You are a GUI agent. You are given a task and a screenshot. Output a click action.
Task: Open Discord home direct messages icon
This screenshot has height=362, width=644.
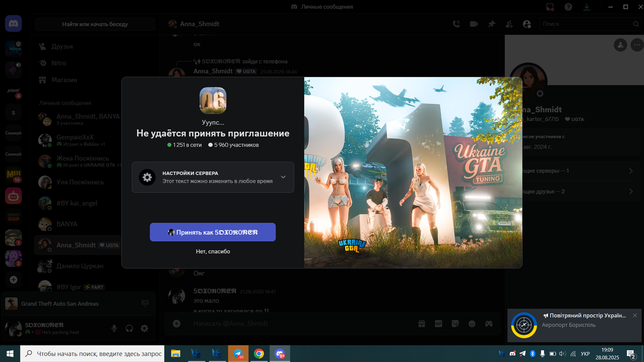[13, 24]
